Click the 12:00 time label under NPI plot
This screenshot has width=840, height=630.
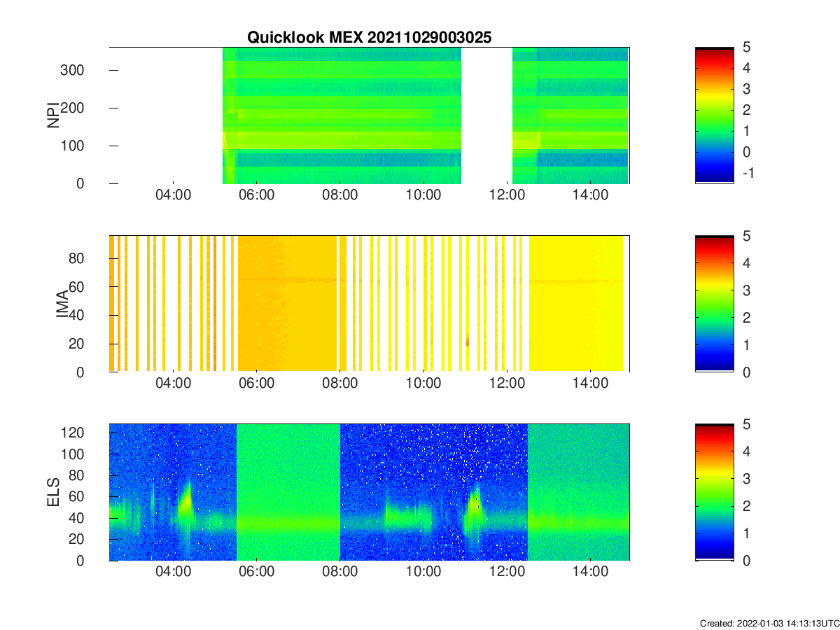(507, 195)
